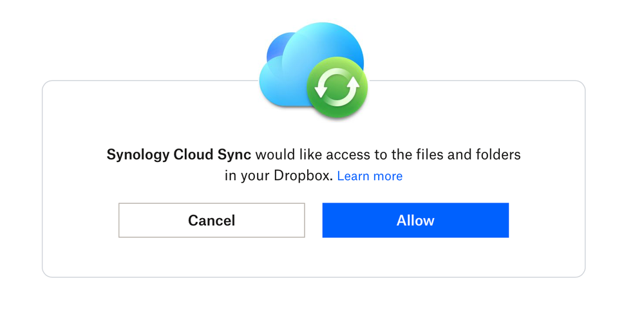This screenshot has height=317, width=644.
Task: Click "in your" text before Dropbox
Action: pyautogui.click(x=247, y=176)
